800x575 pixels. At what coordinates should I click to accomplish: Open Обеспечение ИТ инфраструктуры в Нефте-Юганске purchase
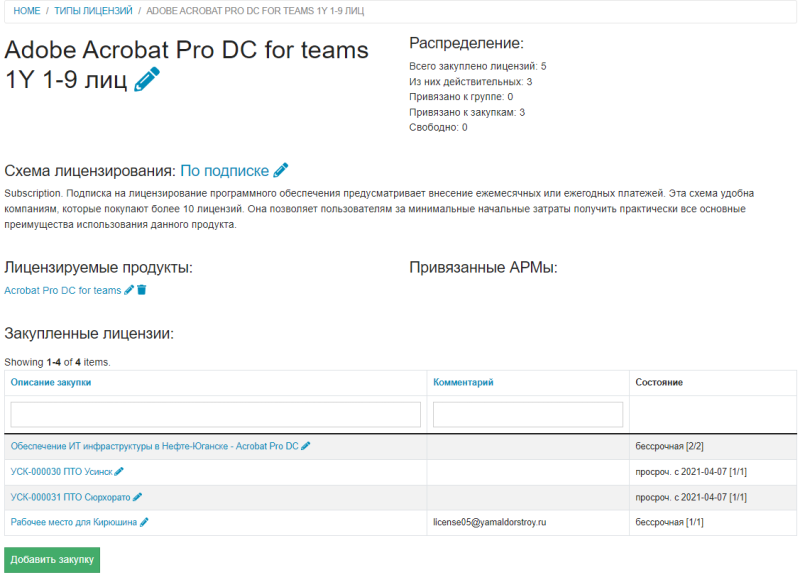tap(155, 446)
